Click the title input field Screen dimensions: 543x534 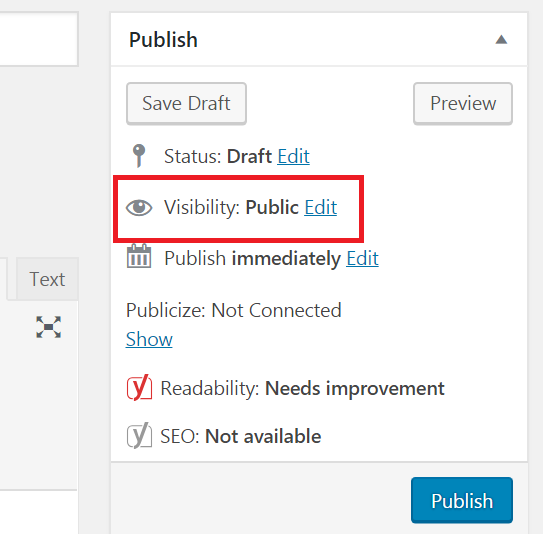click(x=39, y=39)
